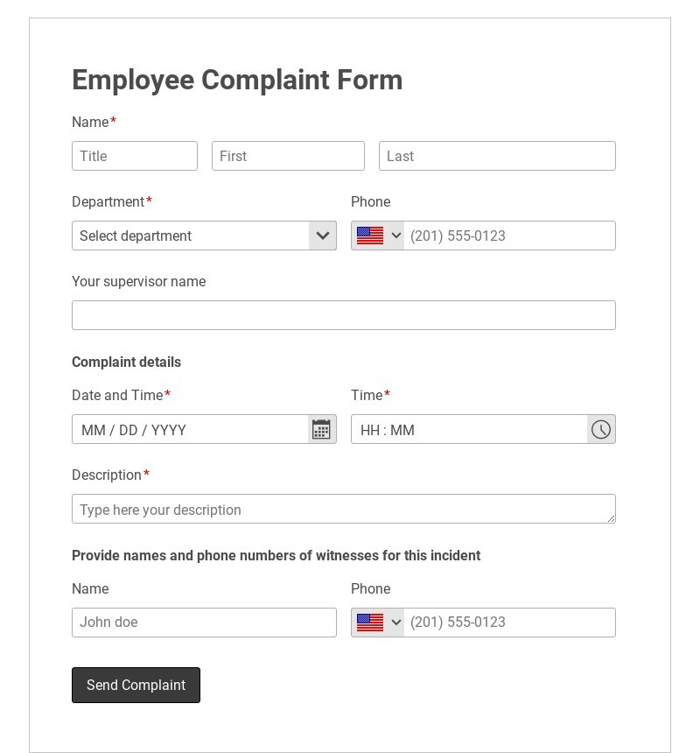Select the Last name input
Viewport: 700px width, 753px height.
pos(497,156)
